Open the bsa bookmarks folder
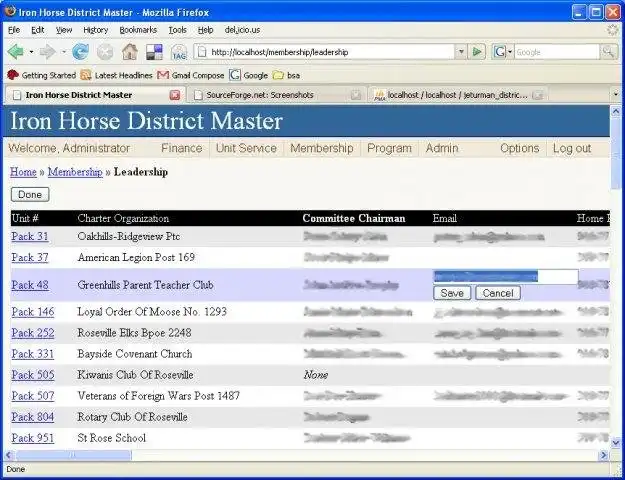This screenshot has width=625, height=480. point(286,75)
